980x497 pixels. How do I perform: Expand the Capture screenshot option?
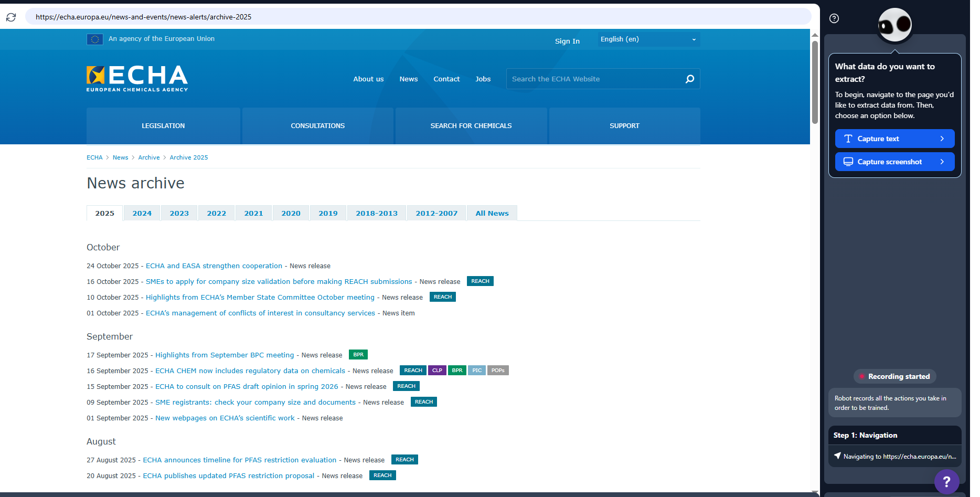894,162
